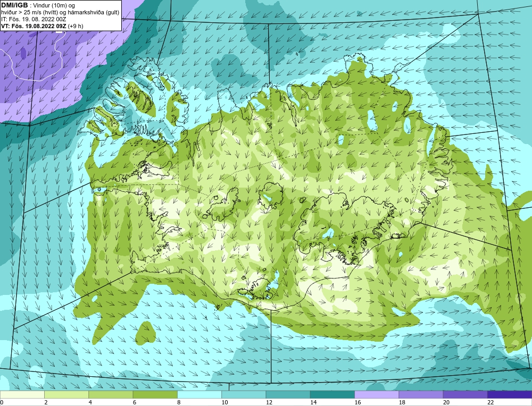Screen dimensions: 532x406
Task: Click the 'VT: Fös. 19.08.2022 09Z' valid time
Action: [x=34, y=26]
